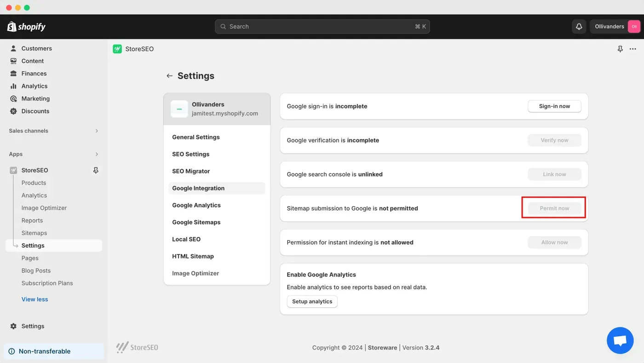Open Analytics label in main sidebar
644x363 pixels.
(34, 86)
